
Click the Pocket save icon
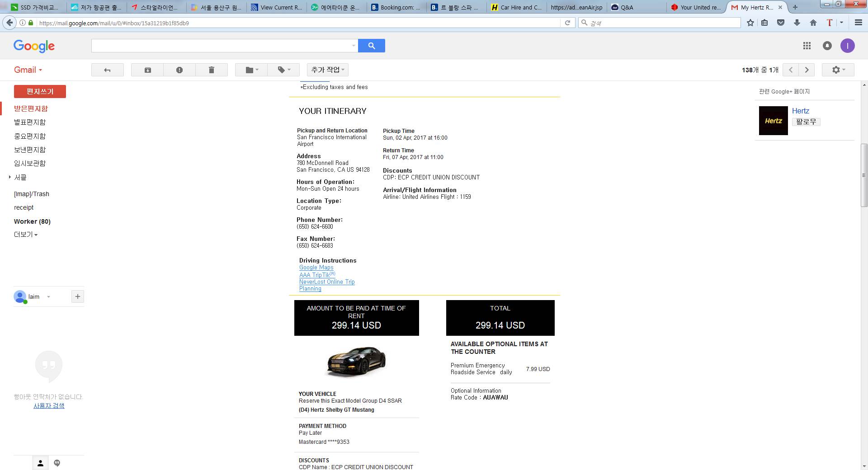point(781,23)
